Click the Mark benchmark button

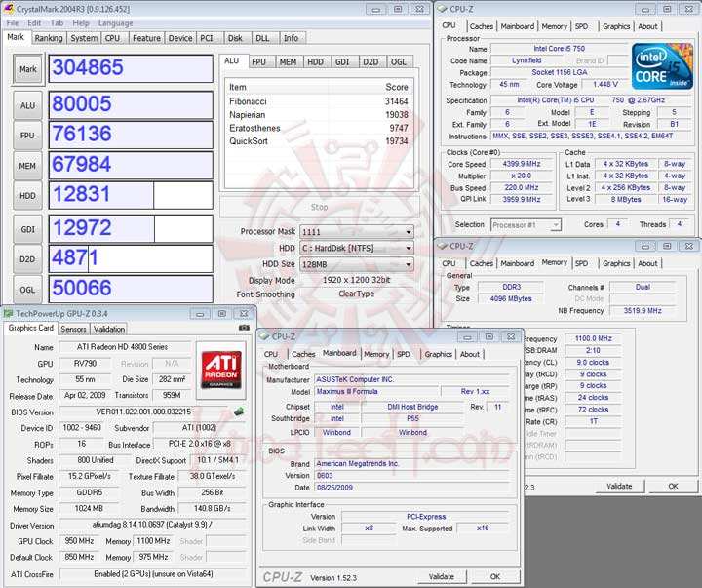[x=27, y=69]
